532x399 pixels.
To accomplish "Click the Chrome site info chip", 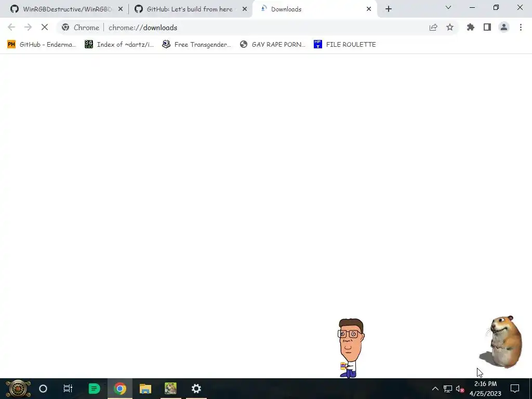I will tap(81, 28).
